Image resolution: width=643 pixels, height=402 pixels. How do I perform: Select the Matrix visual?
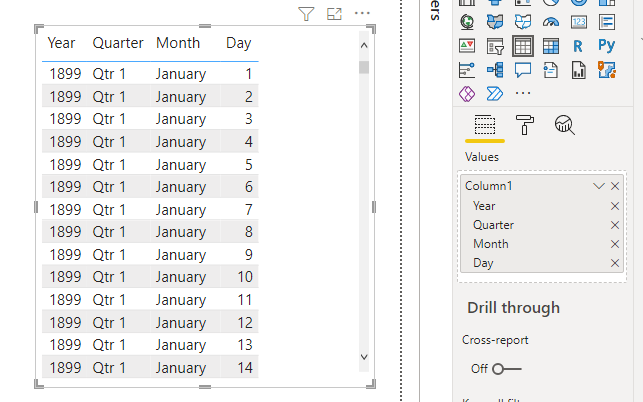551,46
